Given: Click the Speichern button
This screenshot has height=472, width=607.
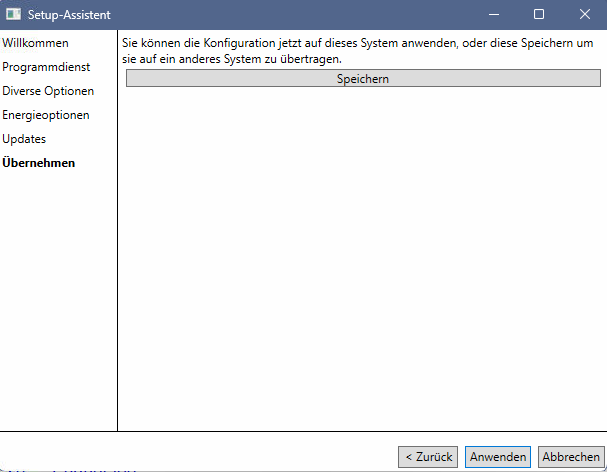Looking at the screenshot, I should pos(363,79).
